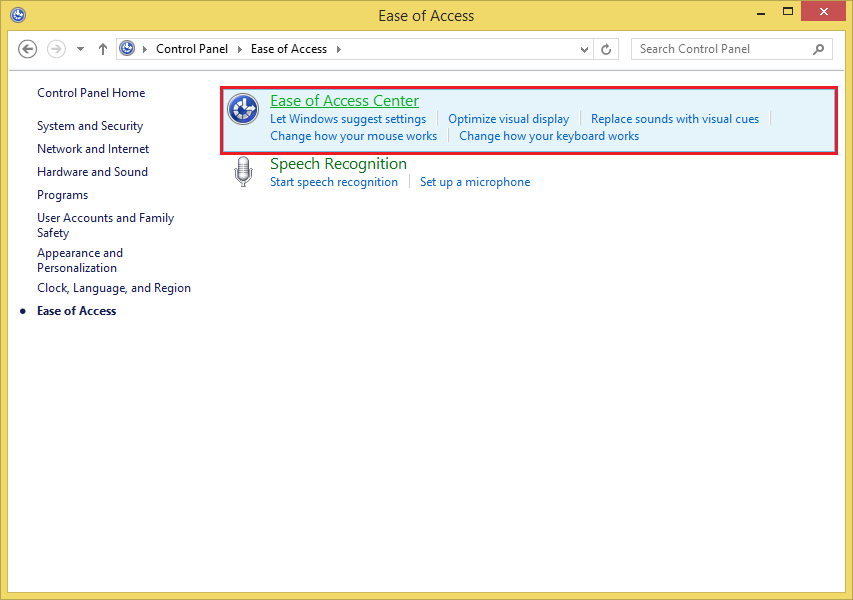Open User Accounts and Family Safety
Screen dimensions: 853x600
[106, 225]
